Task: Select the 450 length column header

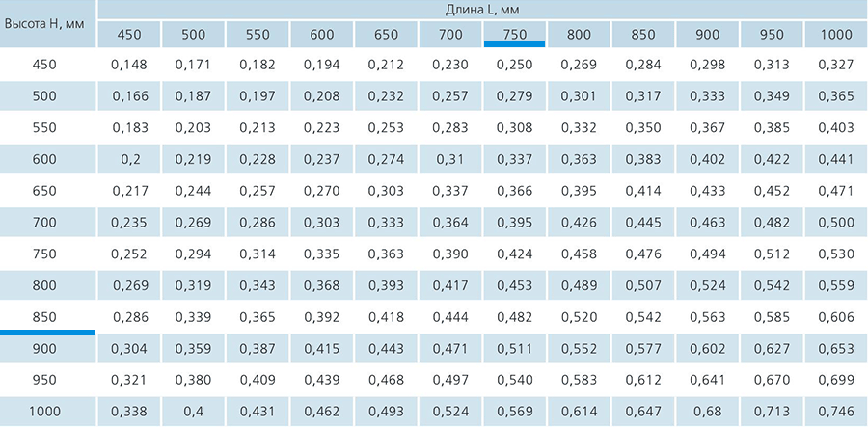Action: pyautogui.click(x=129, y=35)
